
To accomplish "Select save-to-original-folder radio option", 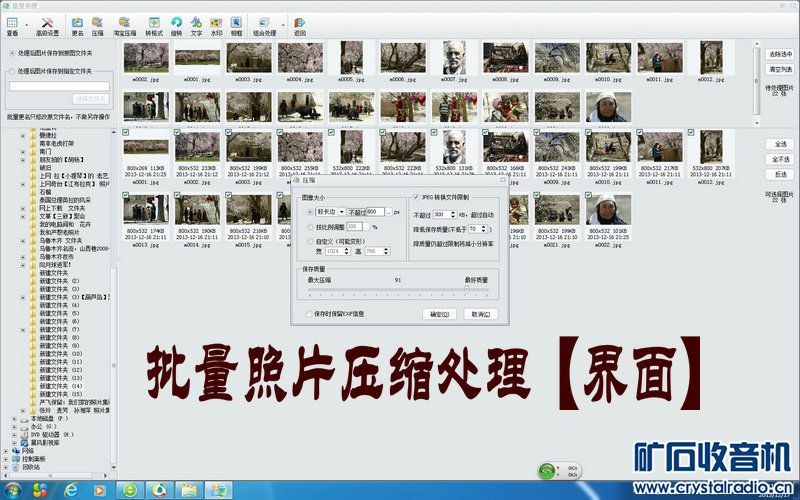I will [x=12, y=53].
